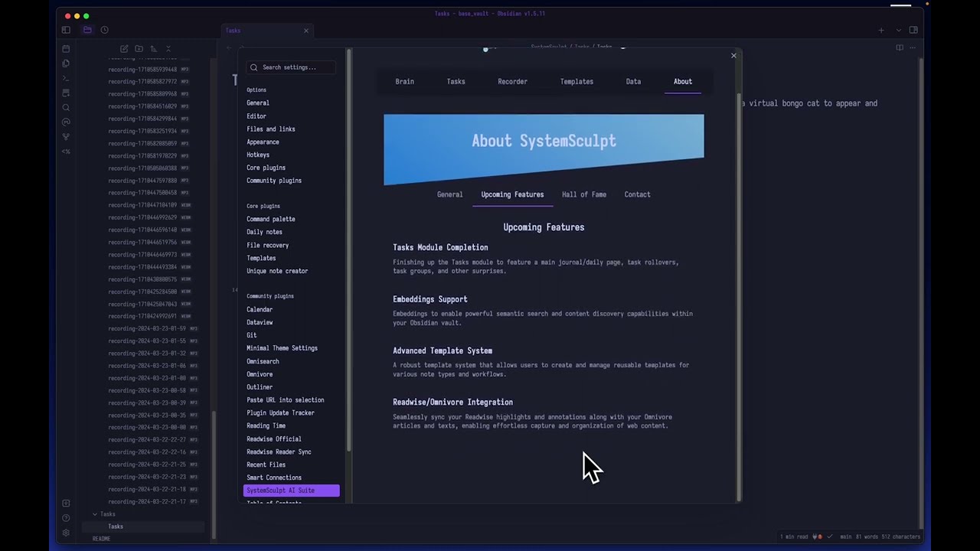980x551 pixels.
Task: Switch to the Templates tab
Action: [577, 81]
